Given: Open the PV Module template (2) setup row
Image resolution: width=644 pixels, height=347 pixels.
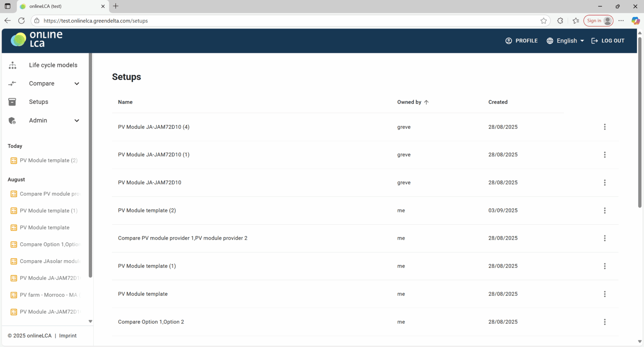Looking at the screenshot, I should coord(147,210).
